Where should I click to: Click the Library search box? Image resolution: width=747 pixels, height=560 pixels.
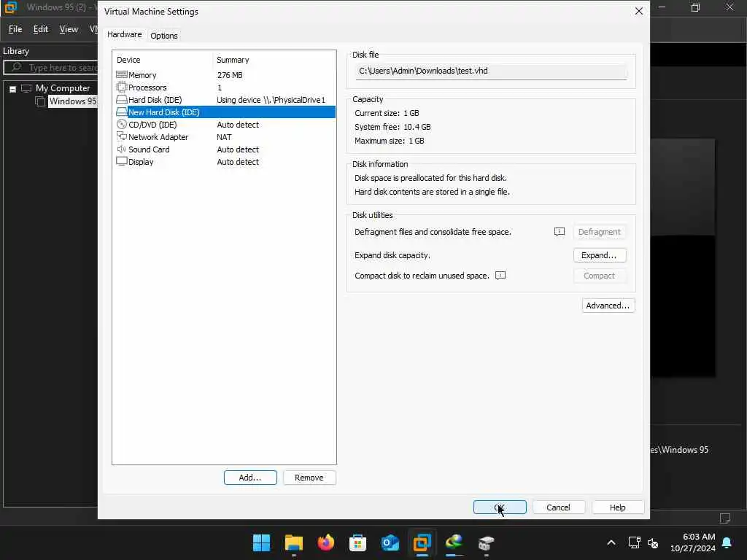click(51, 68)
